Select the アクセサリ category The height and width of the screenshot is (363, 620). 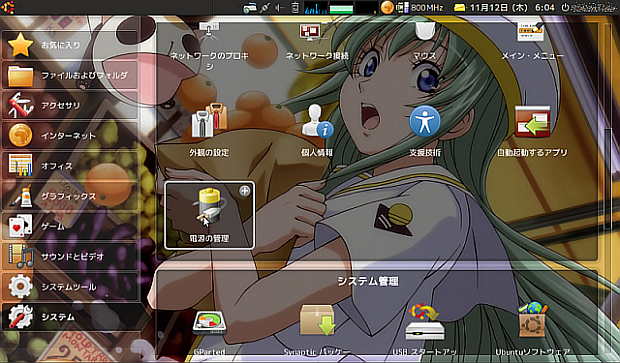click(70, 105)
